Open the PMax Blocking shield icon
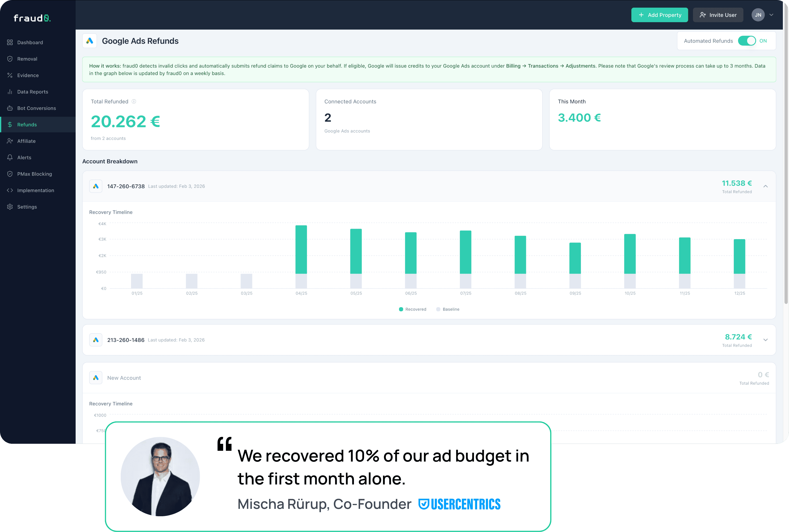This screenshot has width=789, height=532. click(x=10, y=174)
